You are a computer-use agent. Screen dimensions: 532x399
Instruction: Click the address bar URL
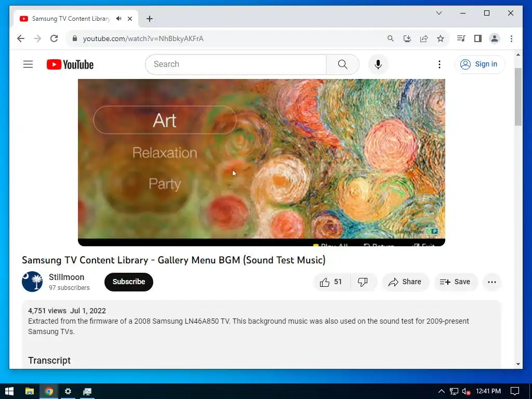tap(143, 38)
